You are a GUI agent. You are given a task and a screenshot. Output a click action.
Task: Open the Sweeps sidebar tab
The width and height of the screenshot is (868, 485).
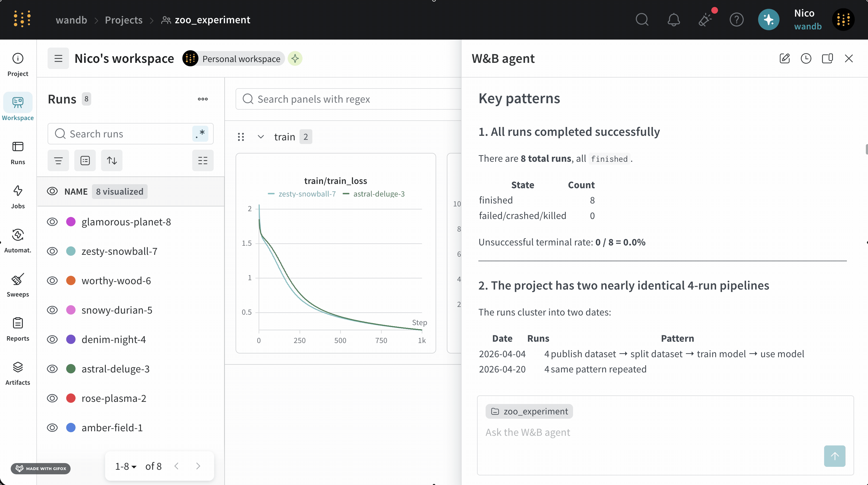point(18,285)
